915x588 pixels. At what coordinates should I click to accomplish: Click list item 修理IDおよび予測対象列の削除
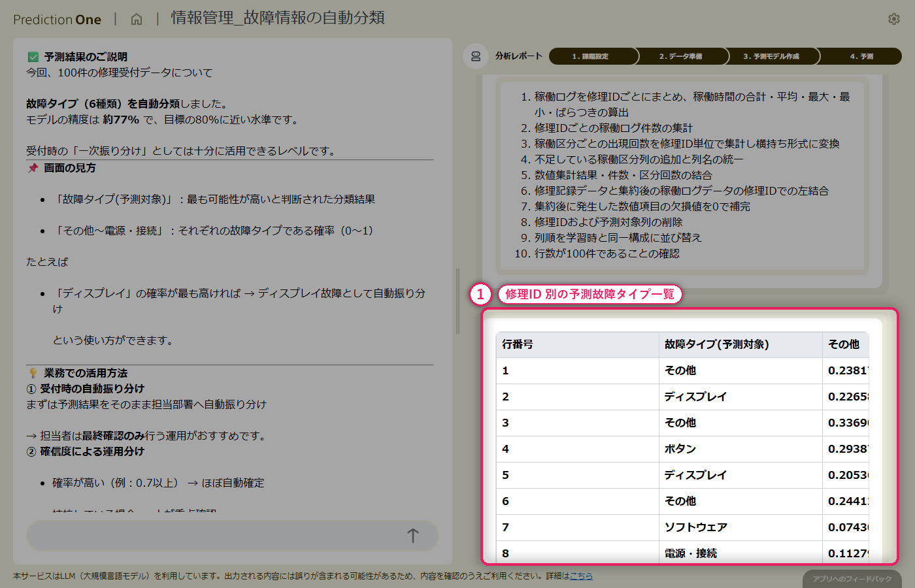click(608, 222)
